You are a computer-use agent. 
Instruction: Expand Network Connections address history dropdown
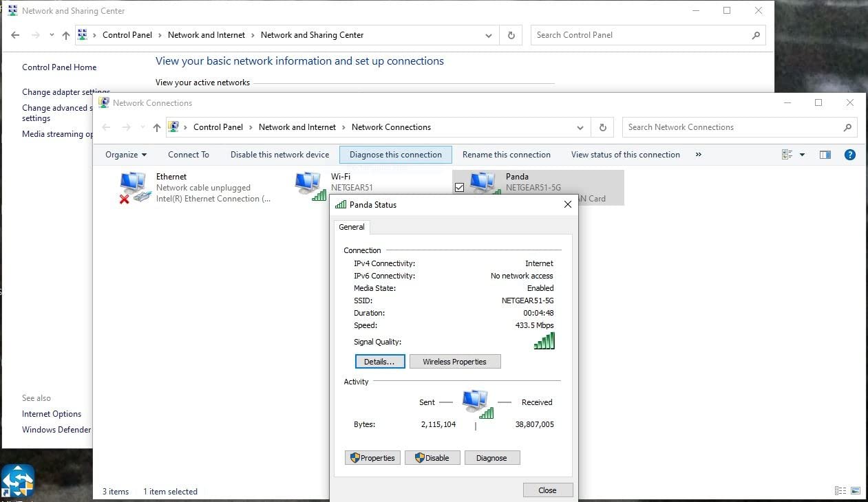coord(580,127)
